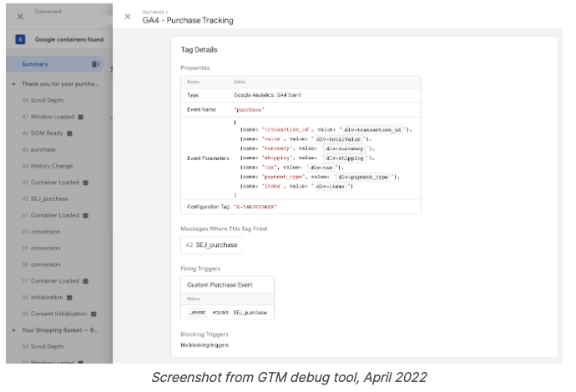Click the icon next to 35 Consent Initialization
576x392 pixels.
click(x=93, y=314)
